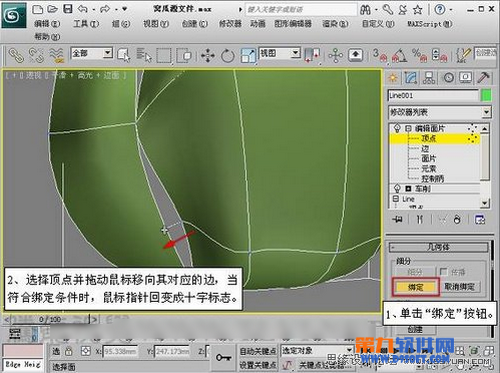Open the 渲染(R) menu
500x373 pixels.
[x=335, y=24]
